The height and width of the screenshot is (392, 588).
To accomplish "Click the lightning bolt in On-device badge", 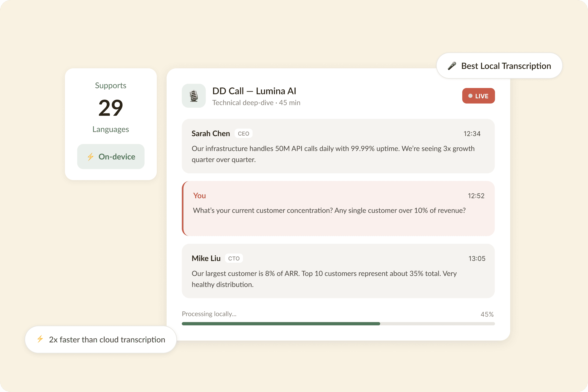I will [x=90, y=157].
